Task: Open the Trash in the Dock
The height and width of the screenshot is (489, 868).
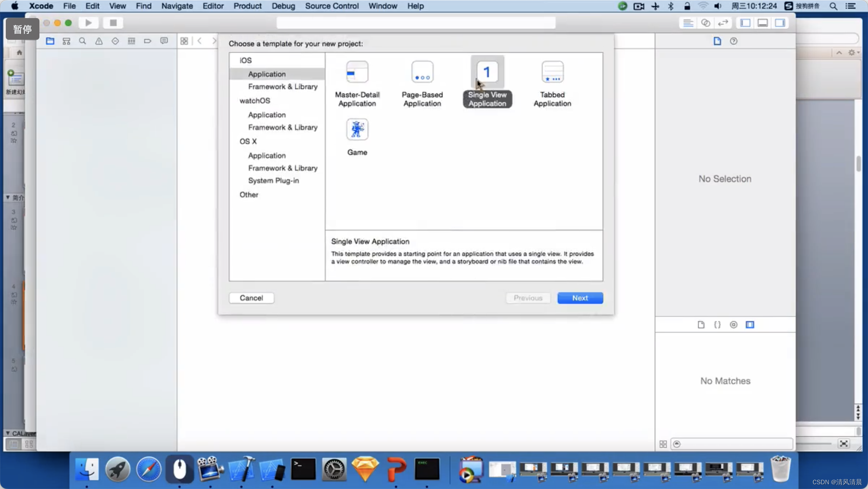Action: point(781,469)
